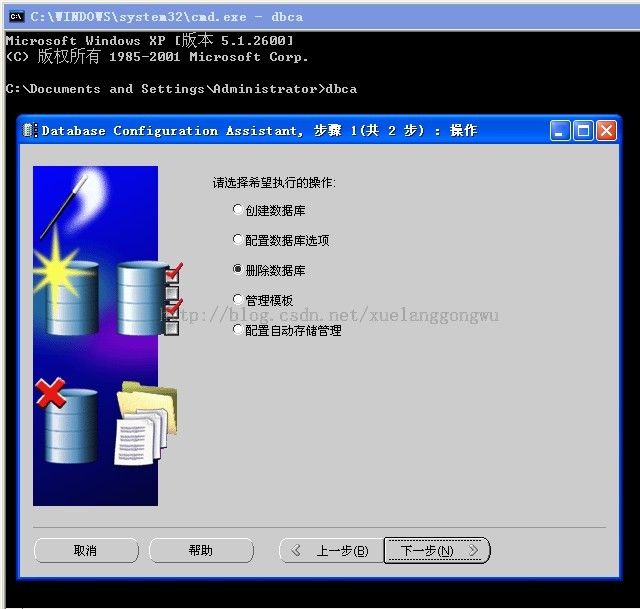Click the 取消 cancel button
Viewport: 640px width, 609px height.
[x=86, y=551]
